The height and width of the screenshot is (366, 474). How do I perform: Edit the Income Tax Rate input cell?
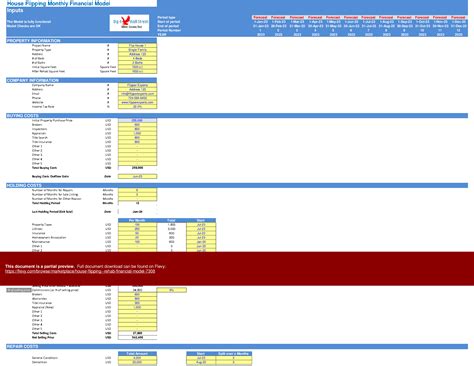coord(137,107)
